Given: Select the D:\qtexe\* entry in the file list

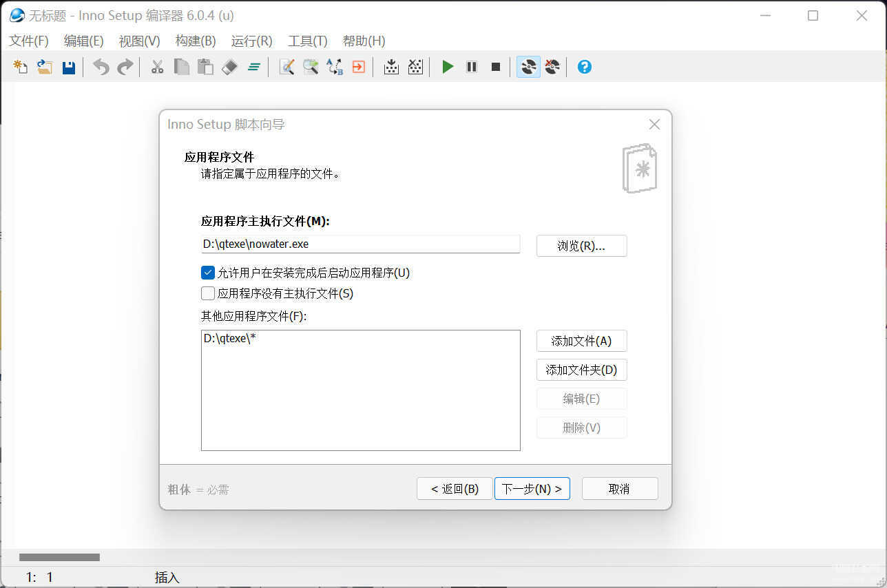Looking at the screenshot, I should [x=230, y=339].
